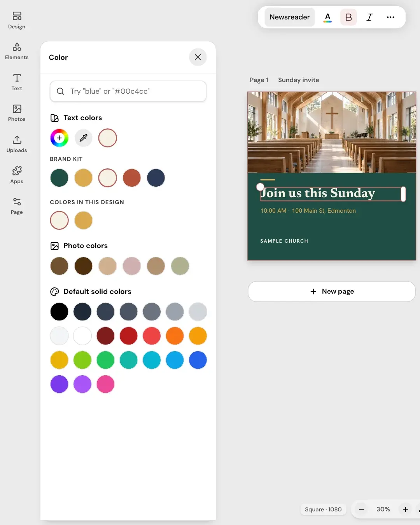Click the color search field
Image resolution: width=420 pixels, height=525 pixels.
pos(128,91)
